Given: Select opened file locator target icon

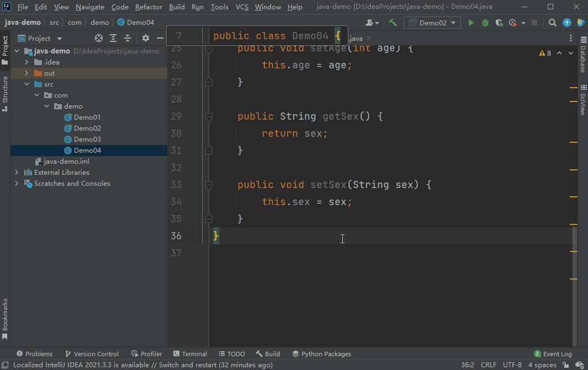Looking at the screenshot, I should (99, 38).
